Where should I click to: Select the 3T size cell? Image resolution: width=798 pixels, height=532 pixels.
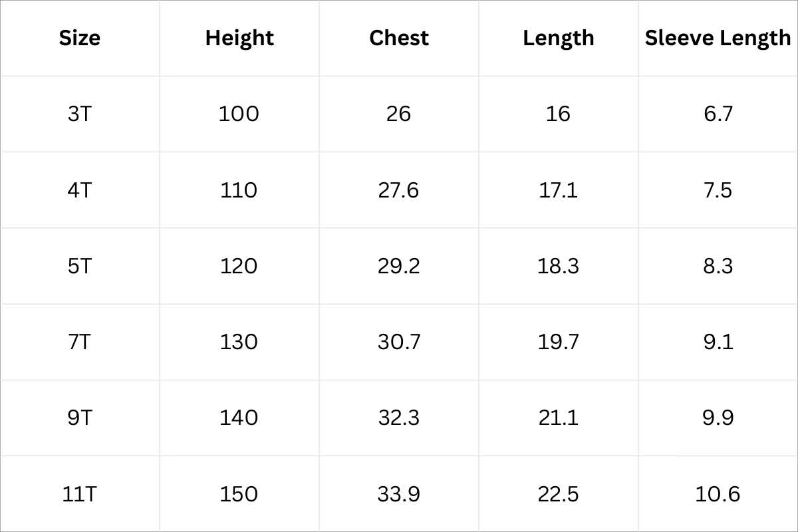[80, 114]
